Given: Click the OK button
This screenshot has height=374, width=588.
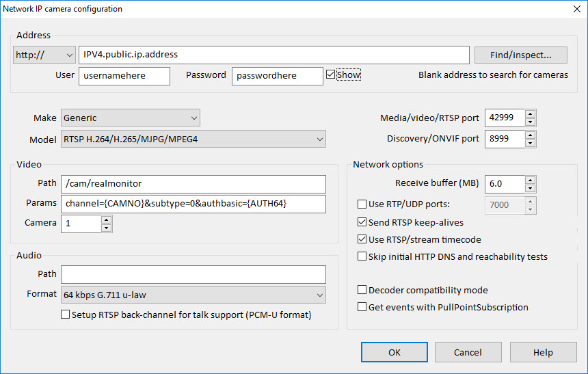Looking at the screenshot, I should pyautogui.click(x=394, y=352).
